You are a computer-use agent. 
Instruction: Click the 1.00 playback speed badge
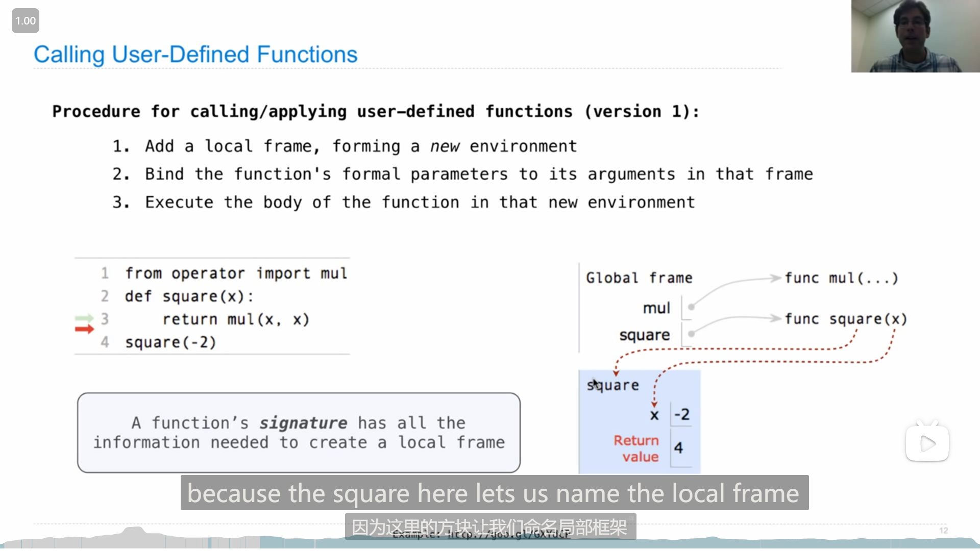coord(25,21)
